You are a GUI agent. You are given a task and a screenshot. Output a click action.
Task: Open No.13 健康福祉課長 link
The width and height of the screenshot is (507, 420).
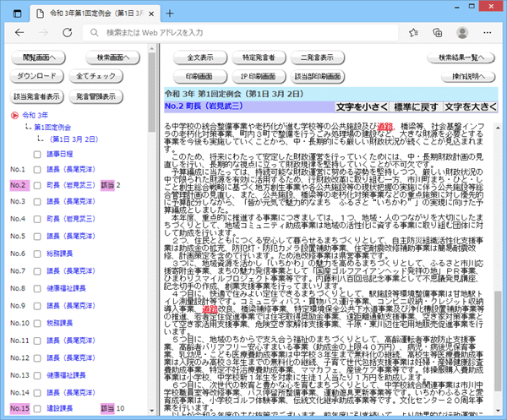tap(66, 375)
